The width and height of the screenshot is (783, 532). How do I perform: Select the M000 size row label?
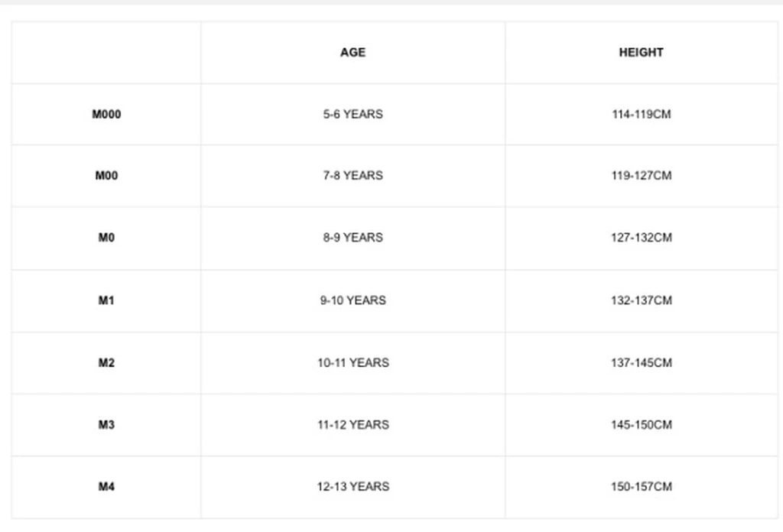[106, 115]
